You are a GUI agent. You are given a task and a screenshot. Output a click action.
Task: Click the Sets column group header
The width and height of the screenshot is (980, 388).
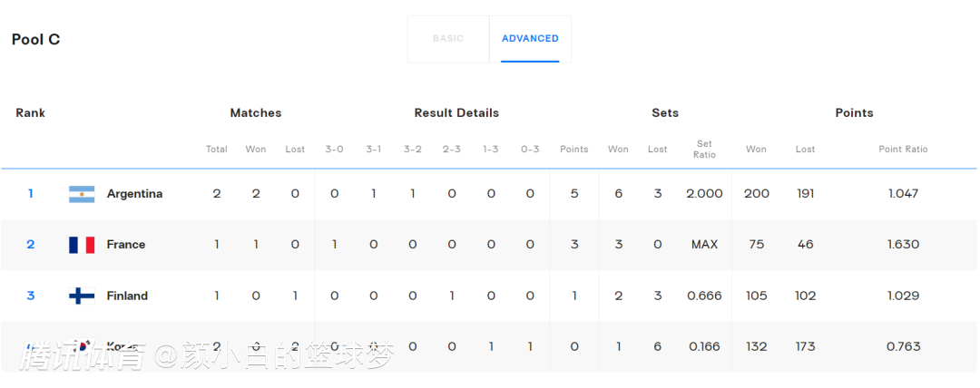[x=665, y=113]
